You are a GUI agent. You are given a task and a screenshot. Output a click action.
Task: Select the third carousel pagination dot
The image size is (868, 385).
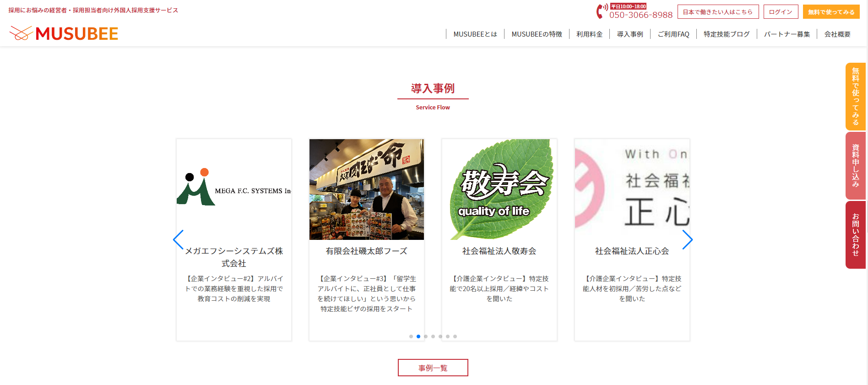click(426, 336)
